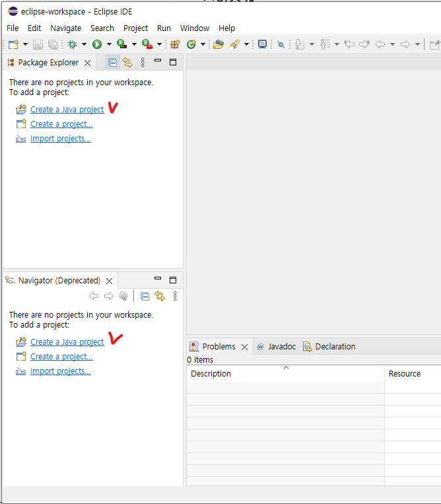Toggle Link with Editor in Navigator
Image resolution: width=441 pixels, height=504 pixels.
pos(160,296)
